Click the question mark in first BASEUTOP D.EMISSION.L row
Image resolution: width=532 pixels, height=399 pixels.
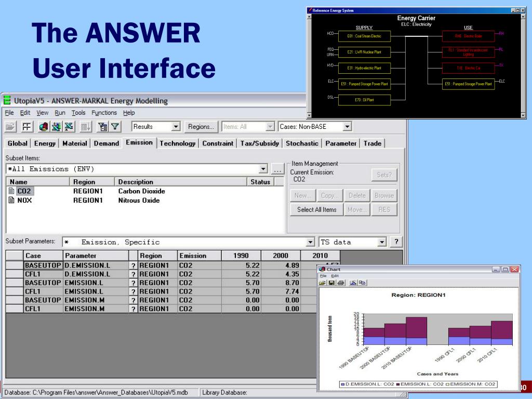(134, 265)
